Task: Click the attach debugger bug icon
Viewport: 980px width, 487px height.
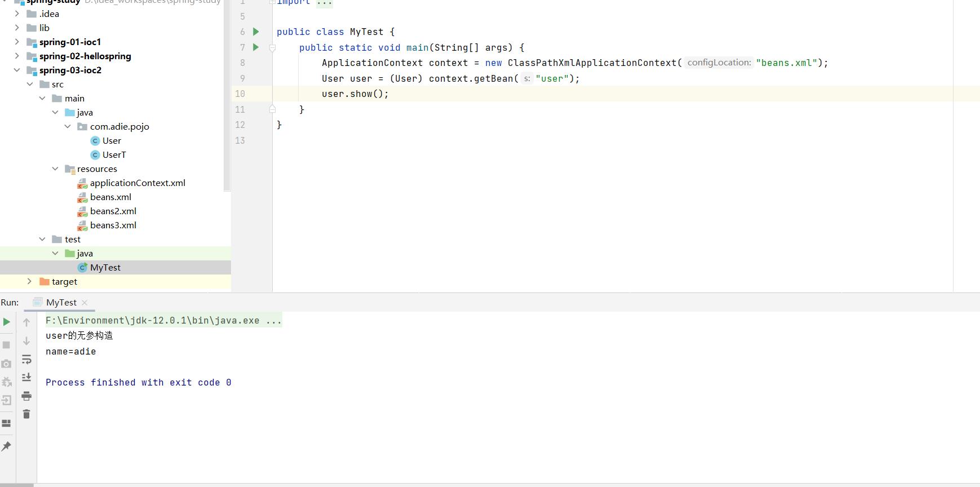Action: coord(6,382)
